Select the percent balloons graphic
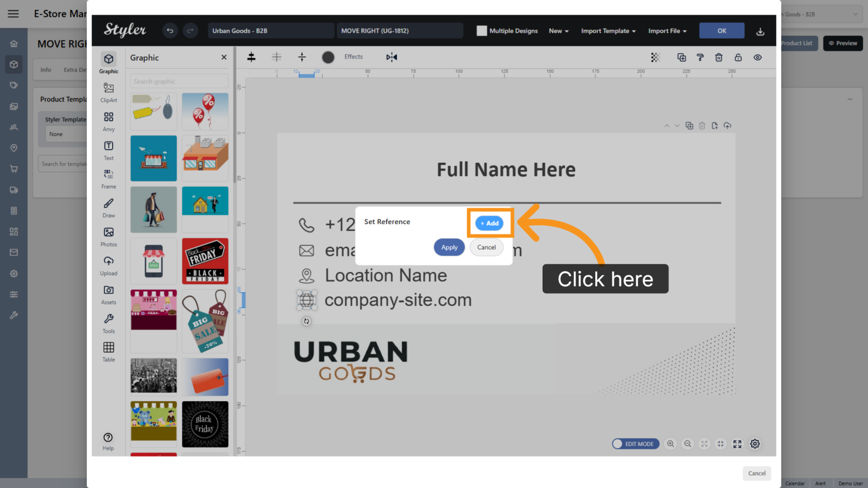Image resolution: width=868 pixels, height=488 pixels. (205, 111)
